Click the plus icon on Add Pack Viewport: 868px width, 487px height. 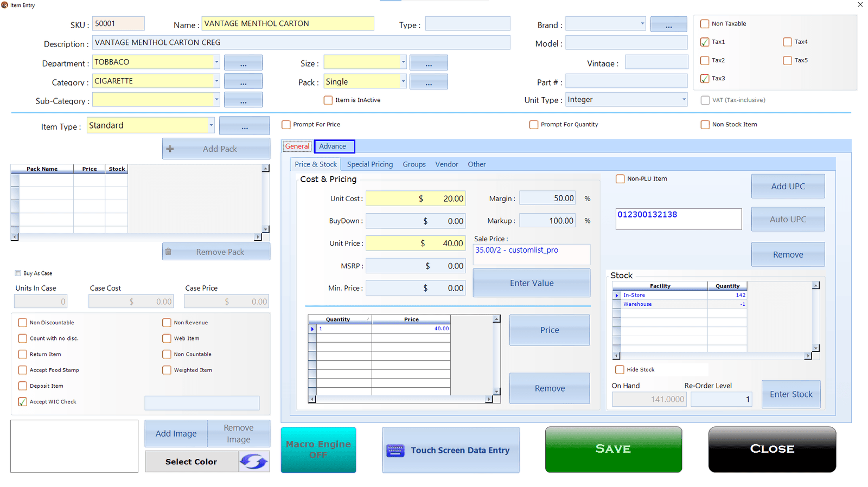point(170,149)
